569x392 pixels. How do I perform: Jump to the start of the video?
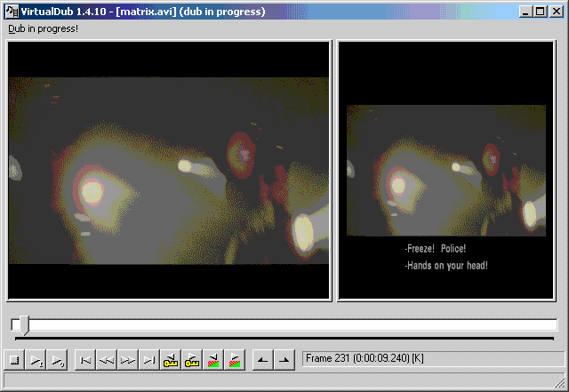pyautogui.click(x=85, y=360)
